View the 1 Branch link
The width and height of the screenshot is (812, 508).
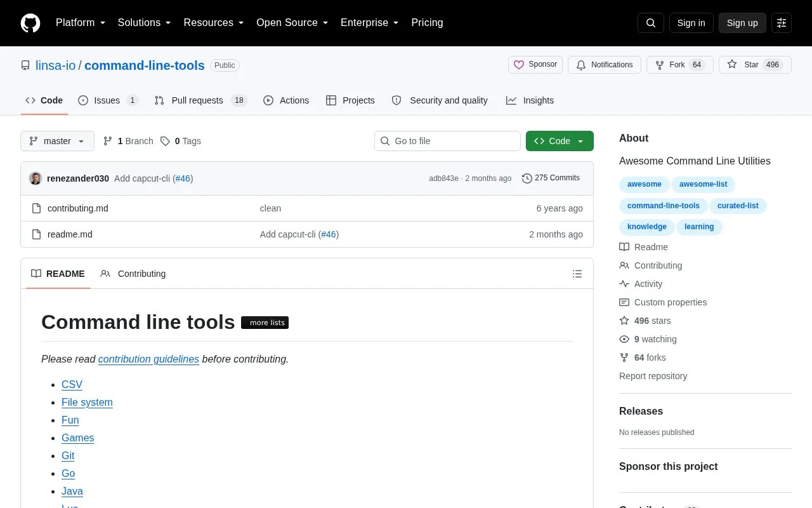point(128,141)
